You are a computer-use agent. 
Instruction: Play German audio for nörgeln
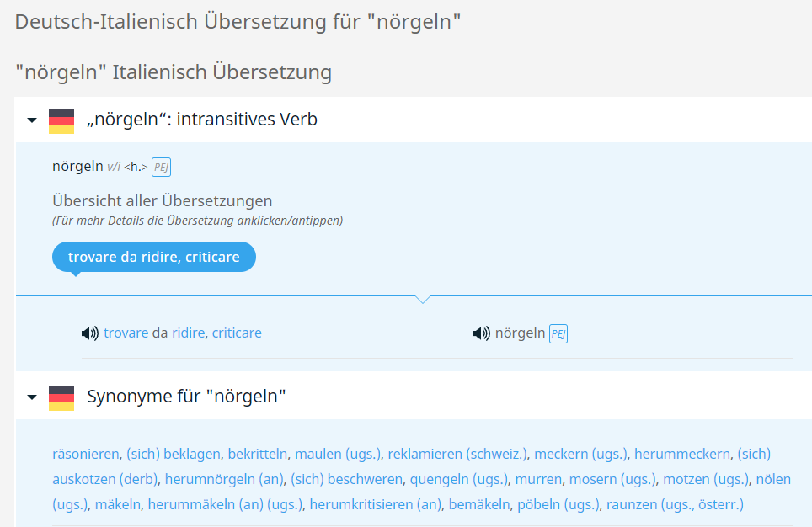pos(481,333)
